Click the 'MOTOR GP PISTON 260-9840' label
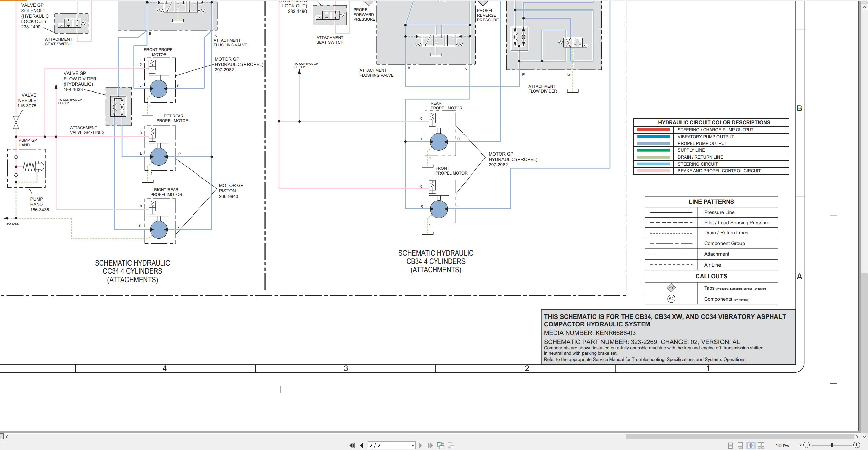 (x=231, y=191)
